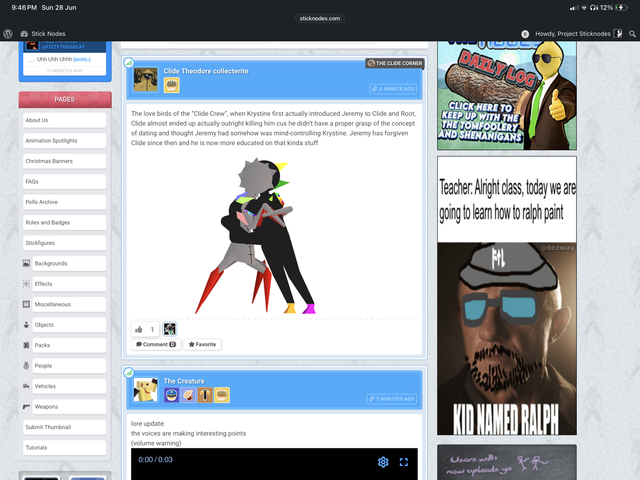Image resolution: width=640 pixels, height=480 pixels.
Task: Open the FAQs page
Action: [64, 181]
